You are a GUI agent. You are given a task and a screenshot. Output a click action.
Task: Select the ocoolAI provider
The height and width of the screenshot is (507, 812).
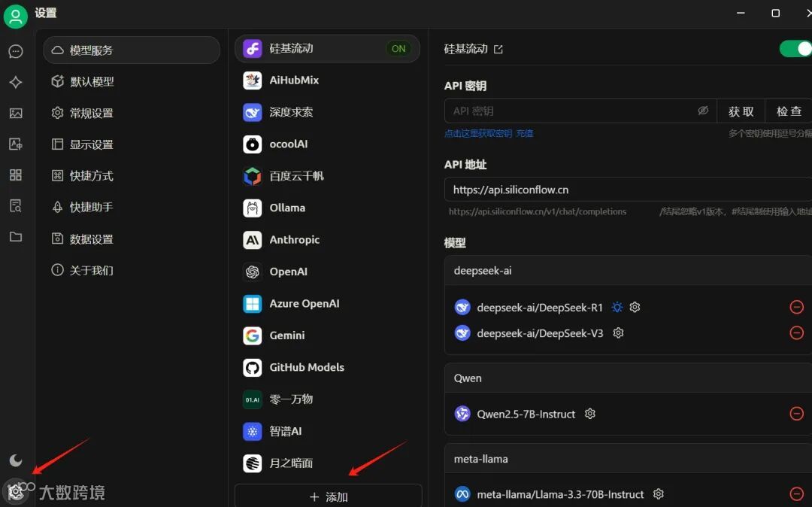pos(327,144)
